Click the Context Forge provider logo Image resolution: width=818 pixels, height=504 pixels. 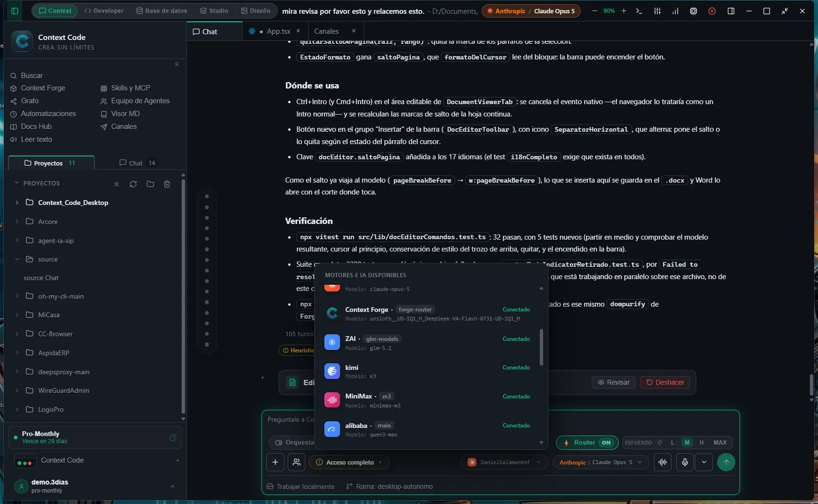click(x=332, y=313)
